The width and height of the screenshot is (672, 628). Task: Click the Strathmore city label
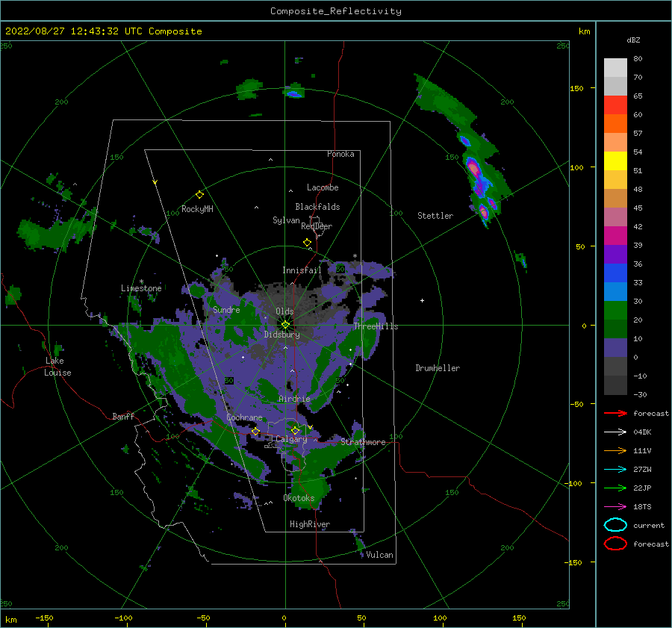point(363,442)
